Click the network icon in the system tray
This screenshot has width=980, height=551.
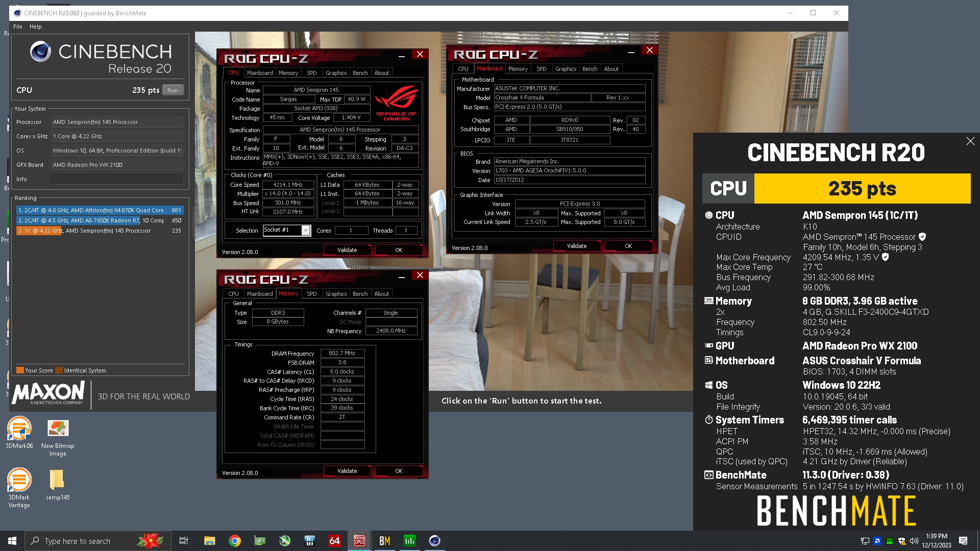[865, 541]
